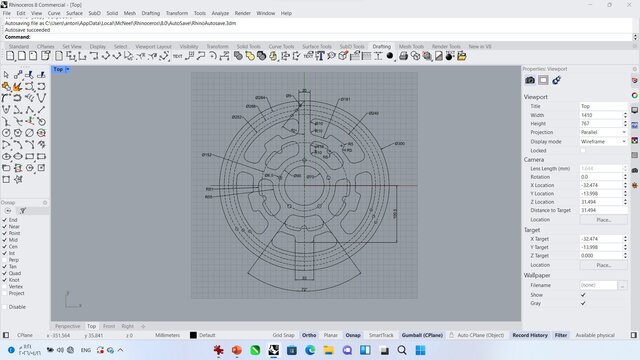Image resolution: width=640 pixels, height=360 pixels.
Task: Click the Height value stepper arrows
Action: [625, 123]
